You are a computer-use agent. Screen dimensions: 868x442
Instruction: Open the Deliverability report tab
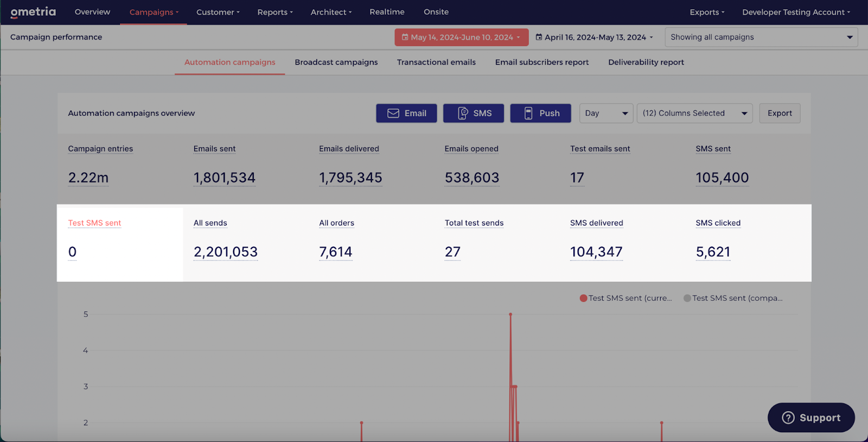click(646, 62)
